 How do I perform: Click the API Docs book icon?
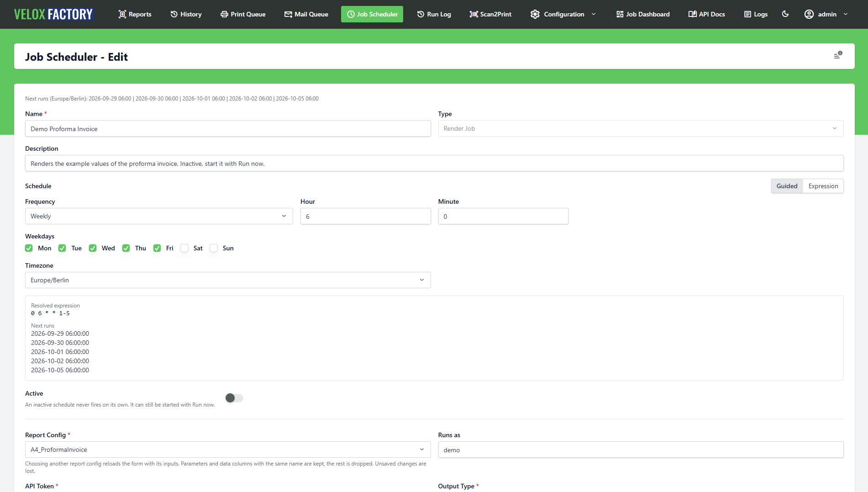[x=692, y=14]
